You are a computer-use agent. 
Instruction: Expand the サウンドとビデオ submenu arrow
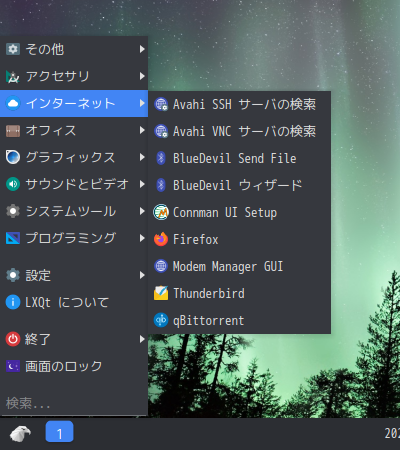pyautogui.click(x=142, y=184)
